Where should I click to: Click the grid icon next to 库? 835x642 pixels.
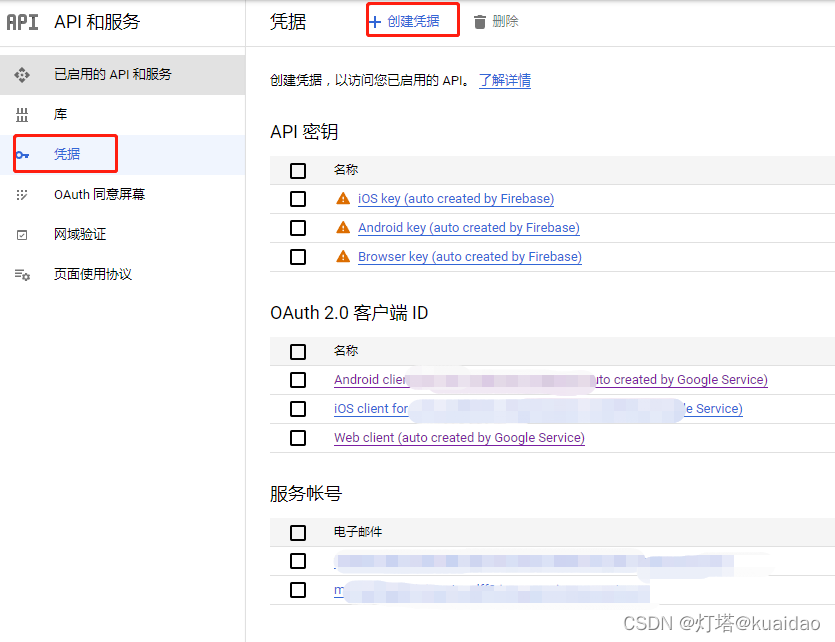click(22, 114)
